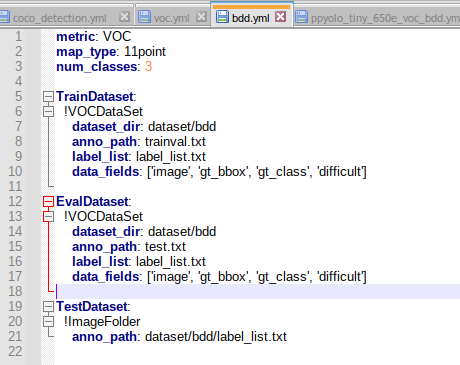Click the 'EvalDataset' key
This screenshot has width=460, height=365.
[92, 201]
